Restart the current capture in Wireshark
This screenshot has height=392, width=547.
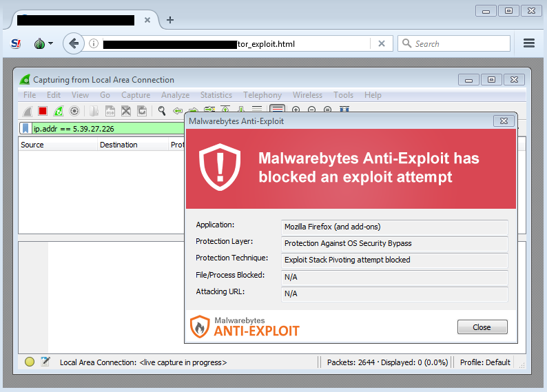[x=59, y=111]
